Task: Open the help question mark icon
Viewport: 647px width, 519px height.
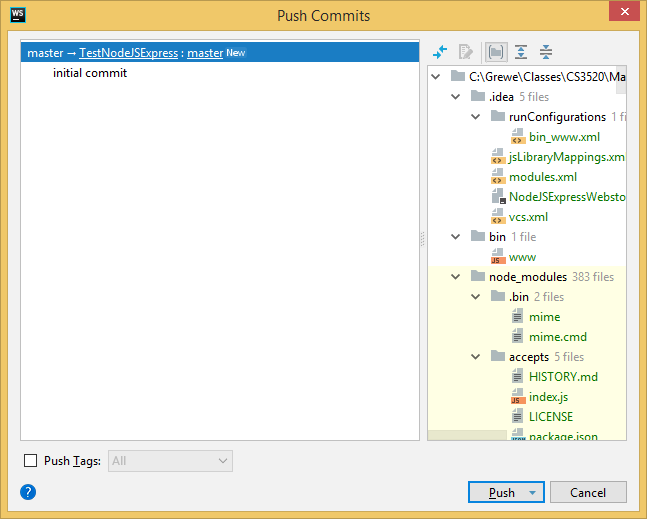Action: pos(28,492)
